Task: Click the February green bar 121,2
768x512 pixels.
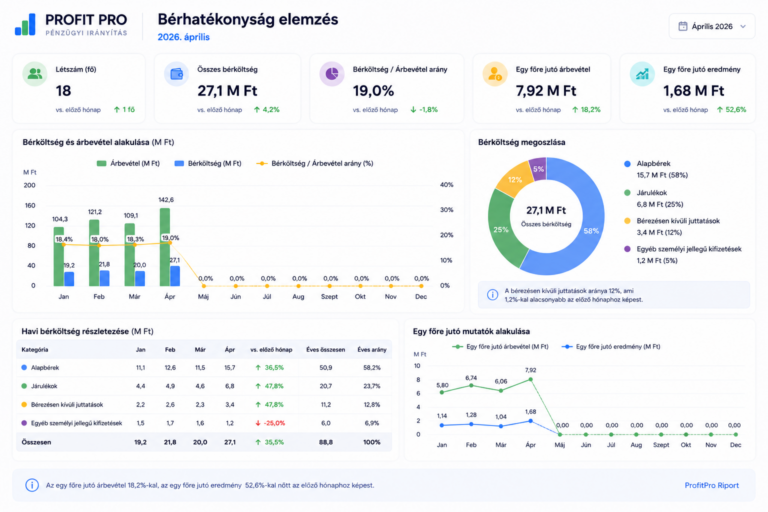Action: point(94,253)
